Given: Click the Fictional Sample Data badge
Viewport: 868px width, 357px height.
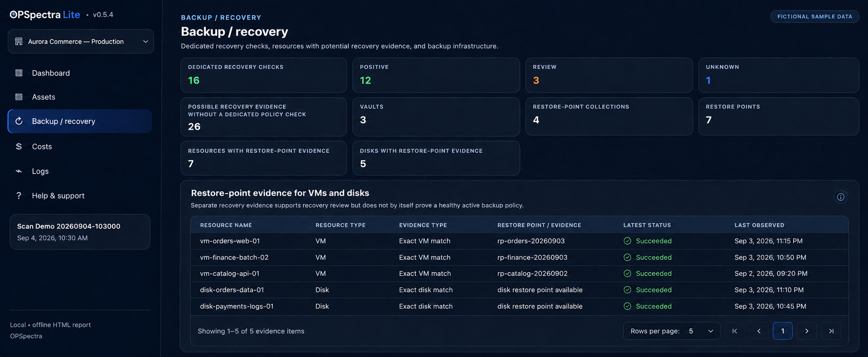Looking at the screenshot, I should click(815, 16).
